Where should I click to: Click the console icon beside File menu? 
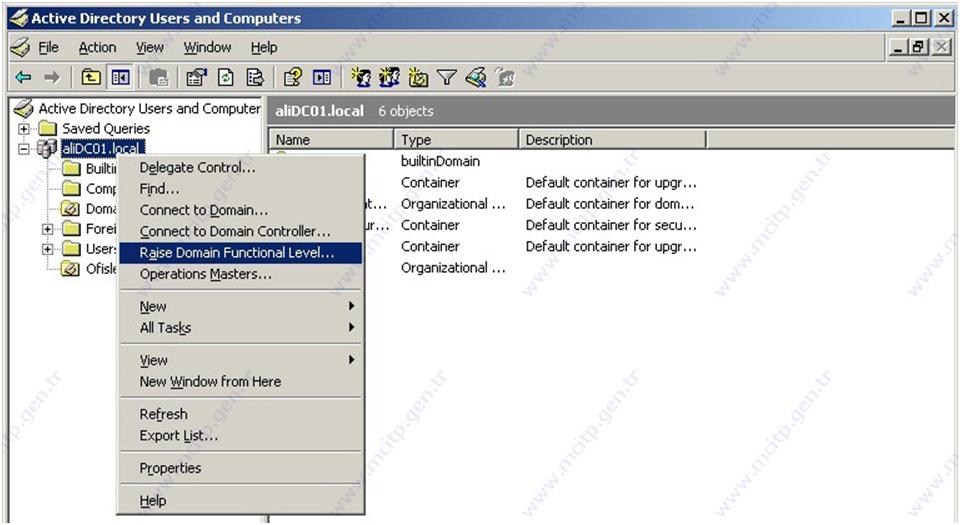(20, 47)
